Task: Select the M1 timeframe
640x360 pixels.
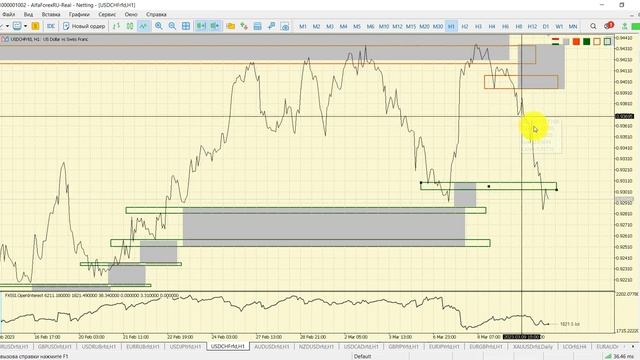Action: [x=303, y=26]
